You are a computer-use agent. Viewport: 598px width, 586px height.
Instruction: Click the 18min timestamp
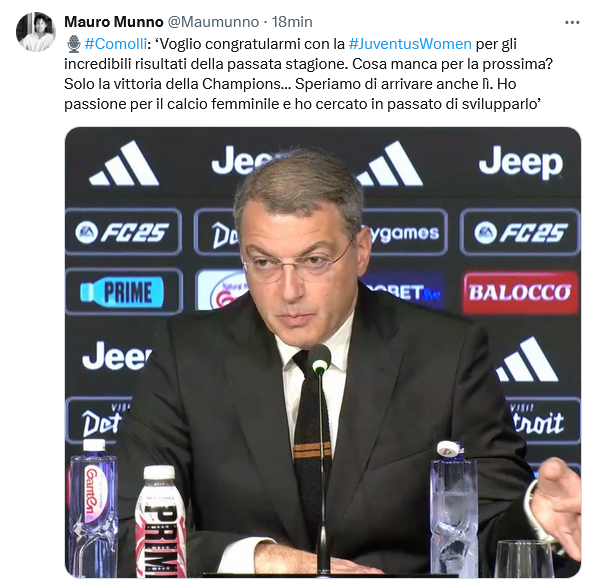pyautogui.click(x=292, y=22)
